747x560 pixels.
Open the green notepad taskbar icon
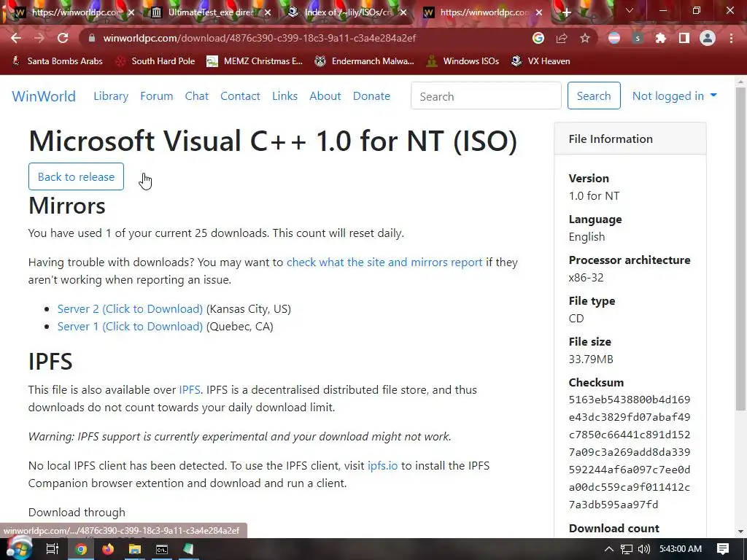pyautogui.click(x=189, y=549)
